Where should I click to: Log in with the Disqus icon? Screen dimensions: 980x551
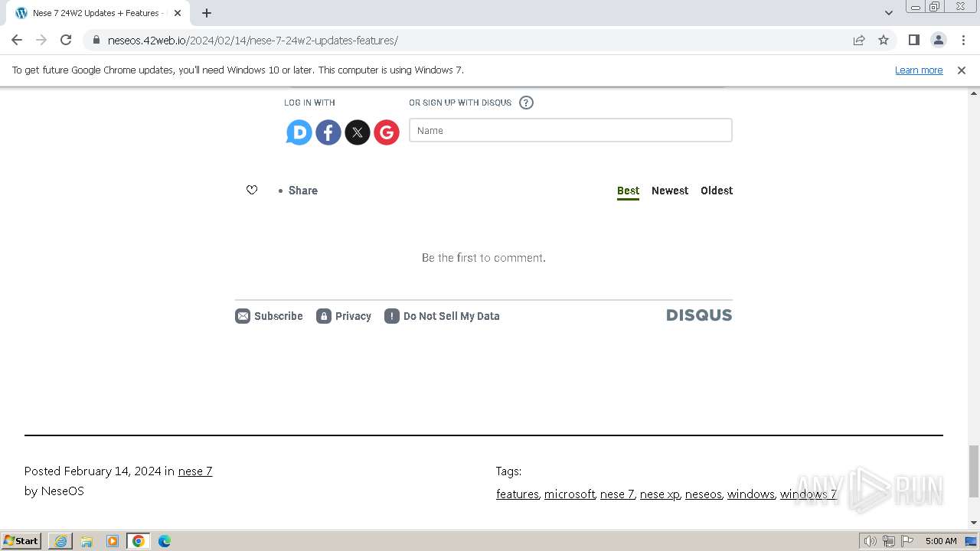tap(299, 132)
